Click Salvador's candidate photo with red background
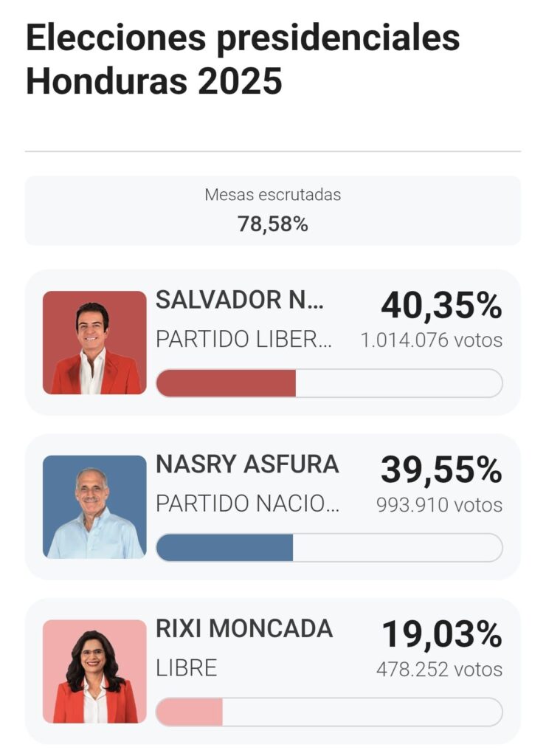546x756 pixels. pos(94,343)
